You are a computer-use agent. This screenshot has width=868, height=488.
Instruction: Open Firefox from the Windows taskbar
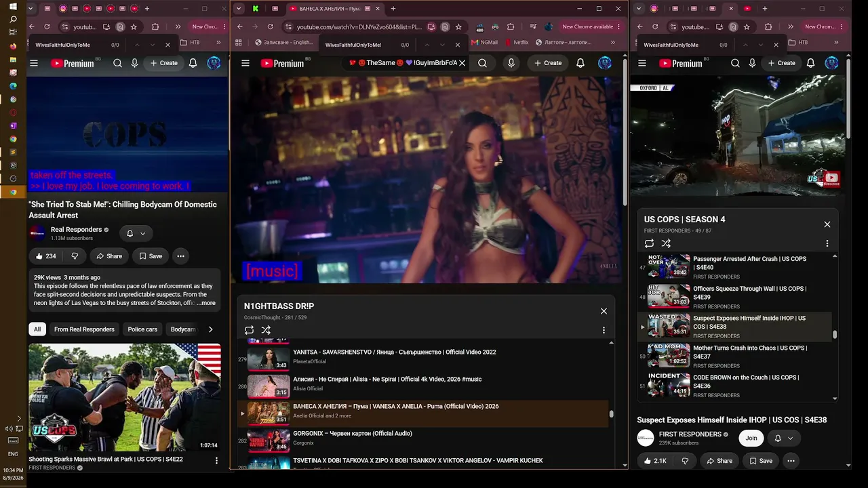13,46
